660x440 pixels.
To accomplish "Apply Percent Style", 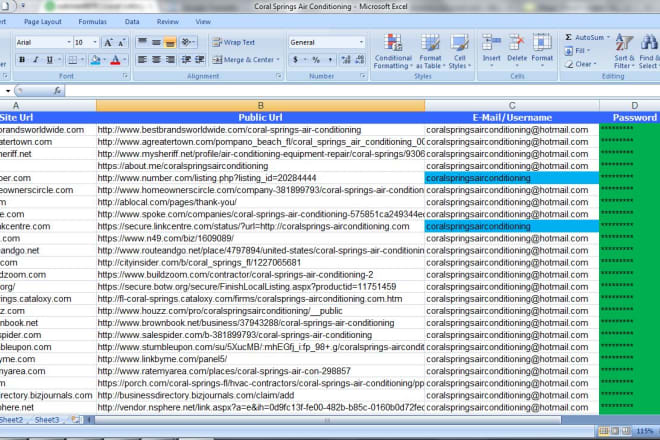I will [316, 60].
